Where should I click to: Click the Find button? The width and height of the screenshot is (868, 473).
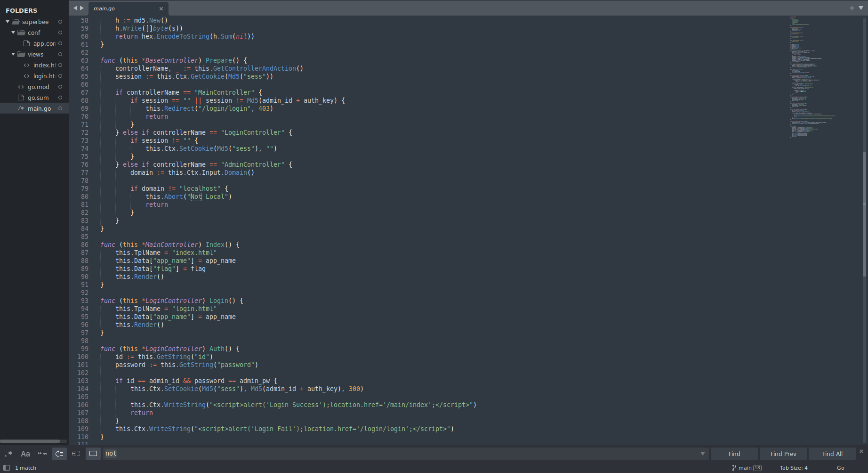pyautogui.click(x=734, y=454)
